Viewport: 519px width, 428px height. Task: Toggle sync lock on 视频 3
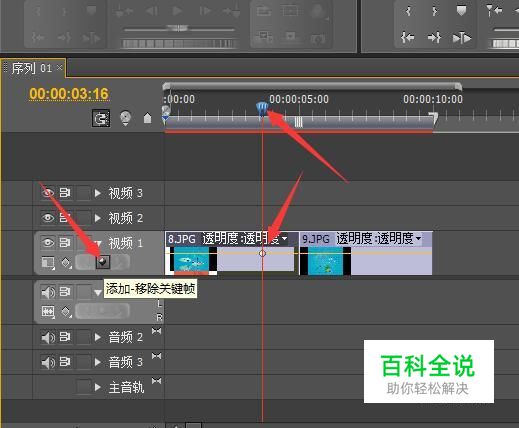65,193
